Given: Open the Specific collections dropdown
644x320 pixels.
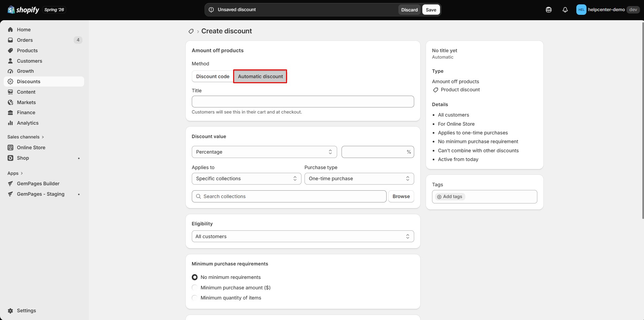Looking at the screenshot, I should (x=246, y=179).
